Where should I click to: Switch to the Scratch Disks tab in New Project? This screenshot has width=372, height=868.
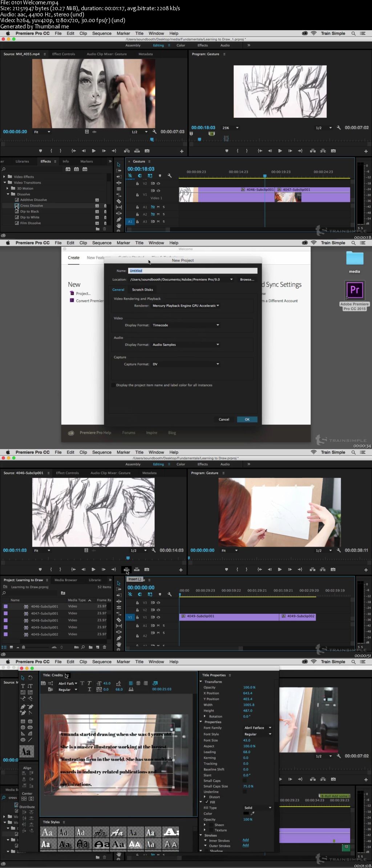coord(142,289)
